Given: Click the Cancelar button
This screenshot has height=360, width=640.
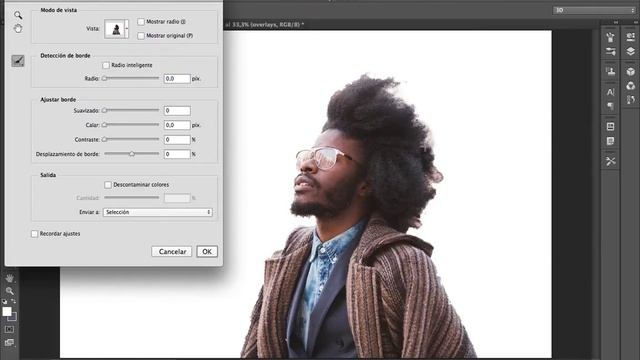Looking at the screenshot, I should click(x=172, y=251).
